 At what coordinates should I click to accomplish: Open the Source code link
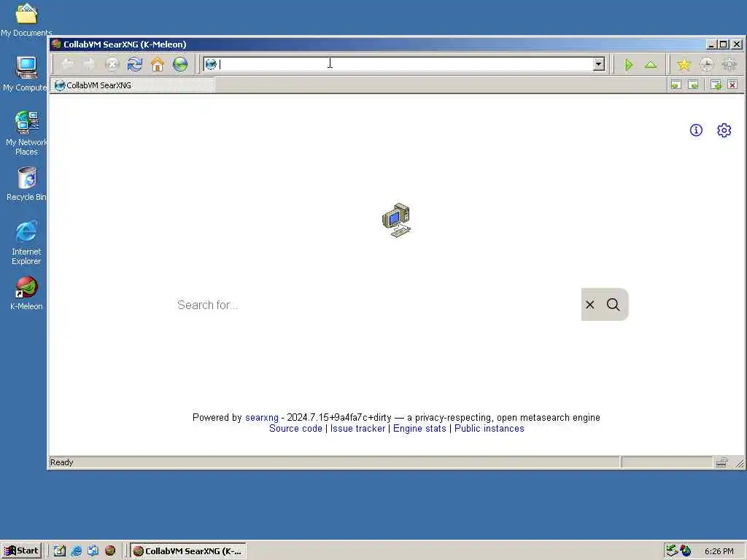point(295,429)
